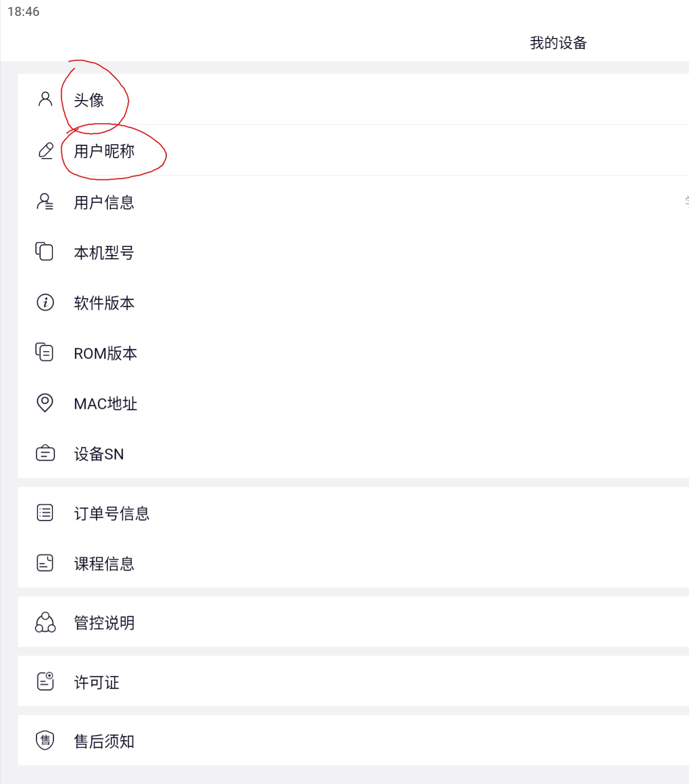Open the 订单号信息 row
689x784 pixels.
coord(353,513)
